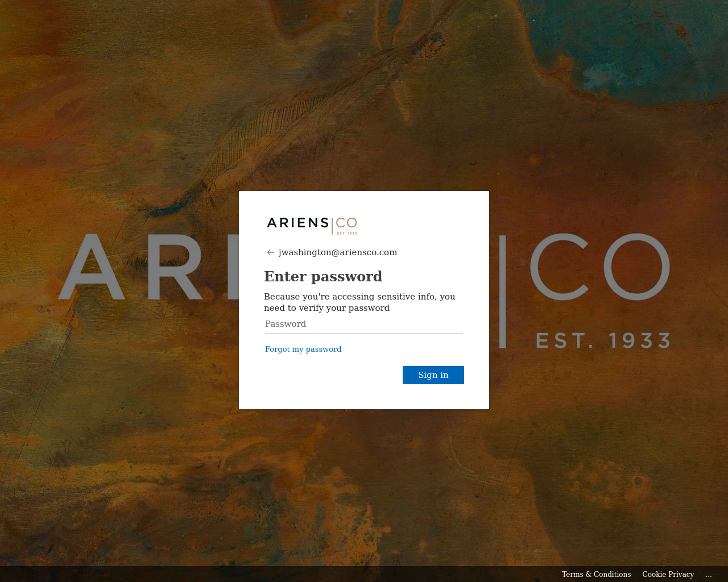Open the Forgot my password link
Screen dimensions: 728x582
[x=303, y=350]
